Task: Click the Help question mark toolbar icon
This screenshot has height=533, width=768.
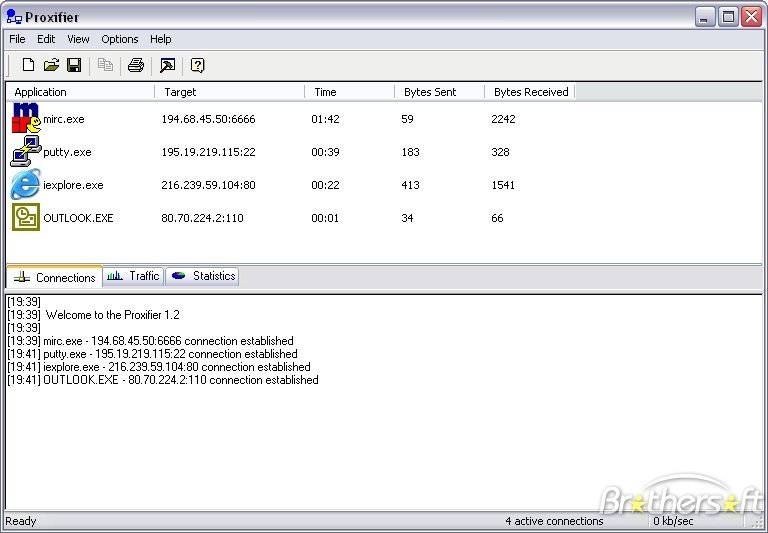Action: click(198, 65)
